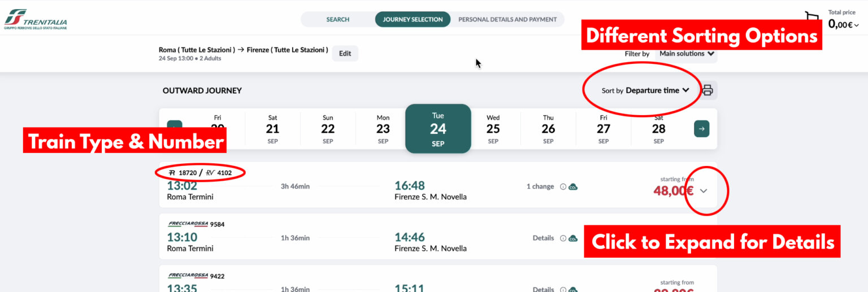Image resolution: width=868 pixels, height=292 pixels.
Task: Go to next dates with right arrow
Action: click(701, 129)
